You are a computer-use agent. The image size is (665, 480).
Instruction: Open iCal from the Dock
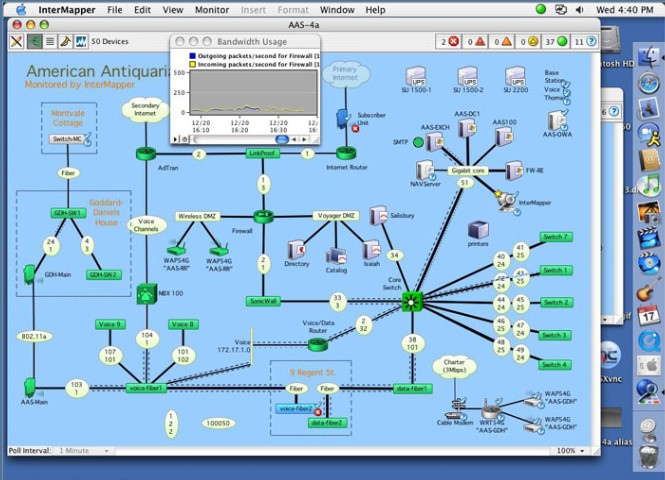point(649,315)
